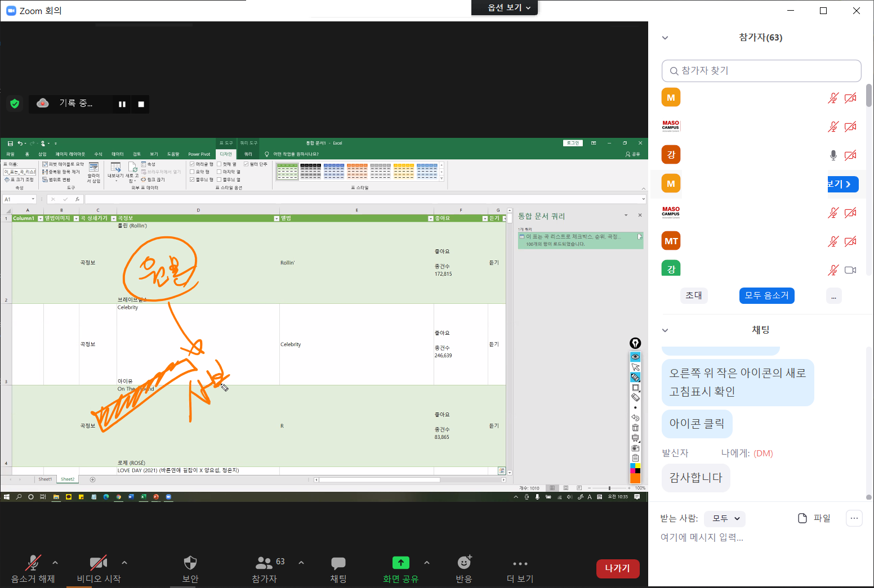The width and height of the screenshot is (874, 588).
Task: Unmute microphone with 음소거 해제
Action: pyautogui.click(x=33, y=568)
